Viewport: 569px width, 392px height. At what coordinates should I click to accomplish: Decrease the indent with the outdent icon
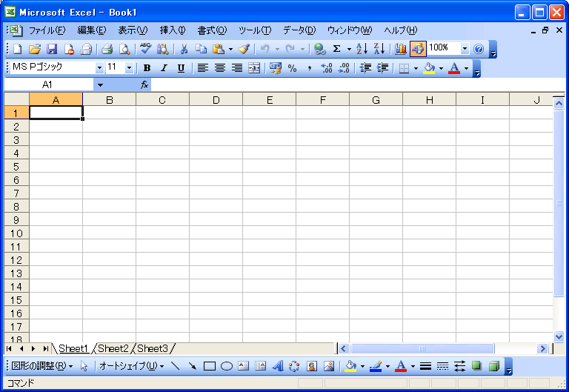click(365, 68)
